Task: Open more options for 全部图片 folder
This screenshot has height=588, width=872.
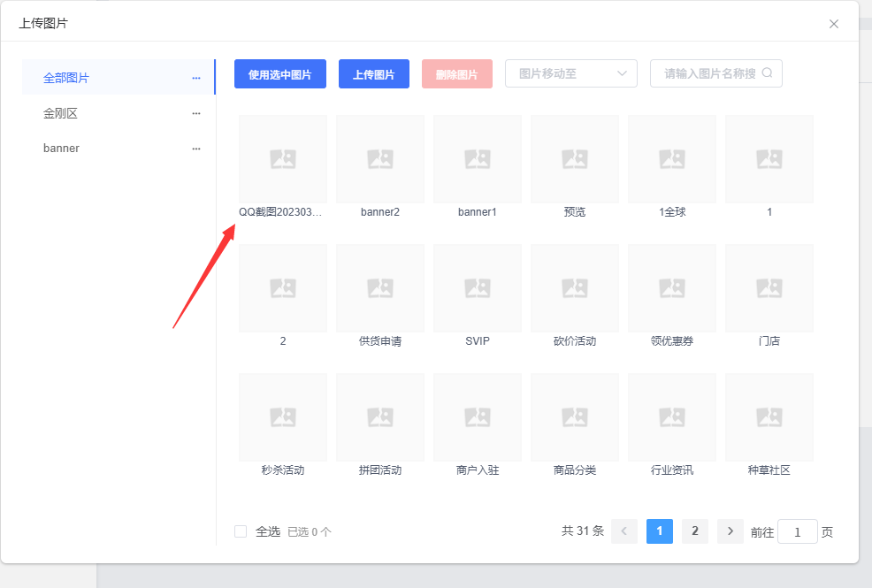Action: (195, 79)
